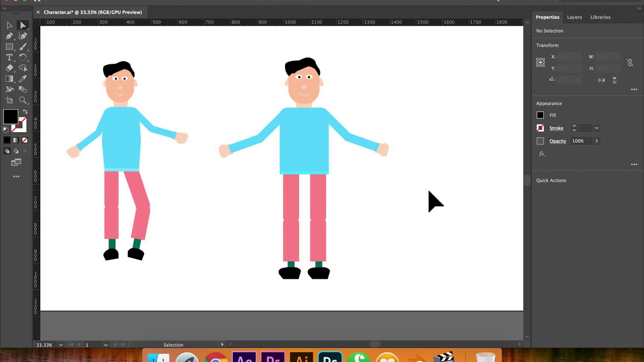Set paint mode to Color

[7, 140]
